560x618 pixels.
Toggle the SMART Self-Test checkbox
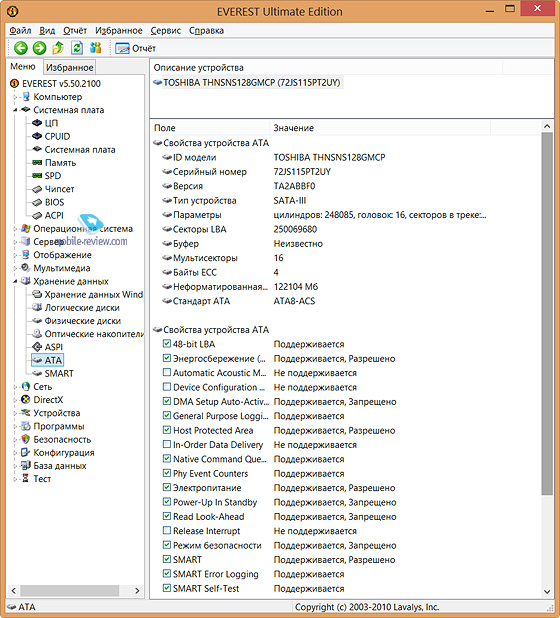167,588
